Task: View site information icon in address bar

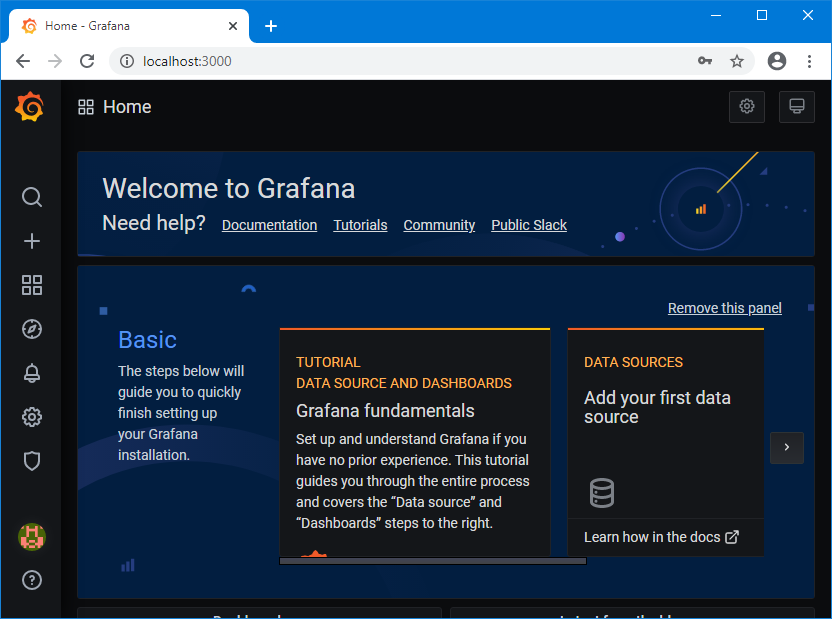Action: pyautogui.click(x=127, y=61)
